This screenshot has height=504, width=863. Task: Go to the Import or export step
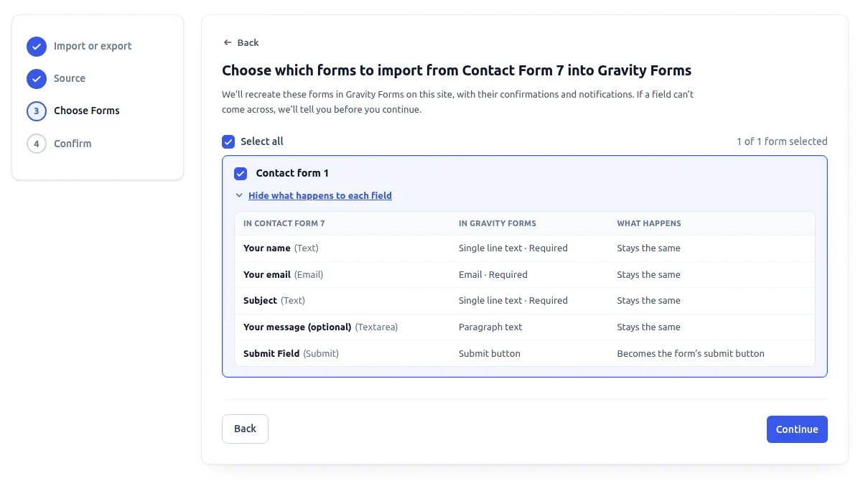click(x=93, y=46)
